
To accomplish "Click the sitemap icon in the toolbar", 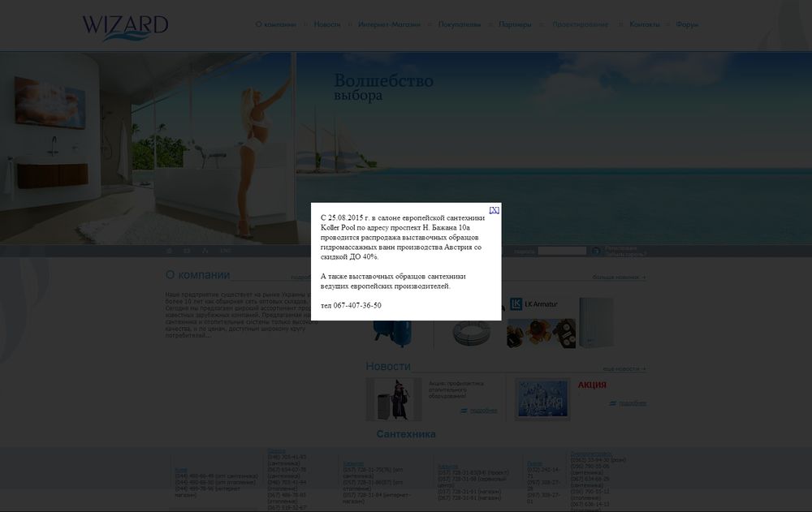I will [205, 251].
